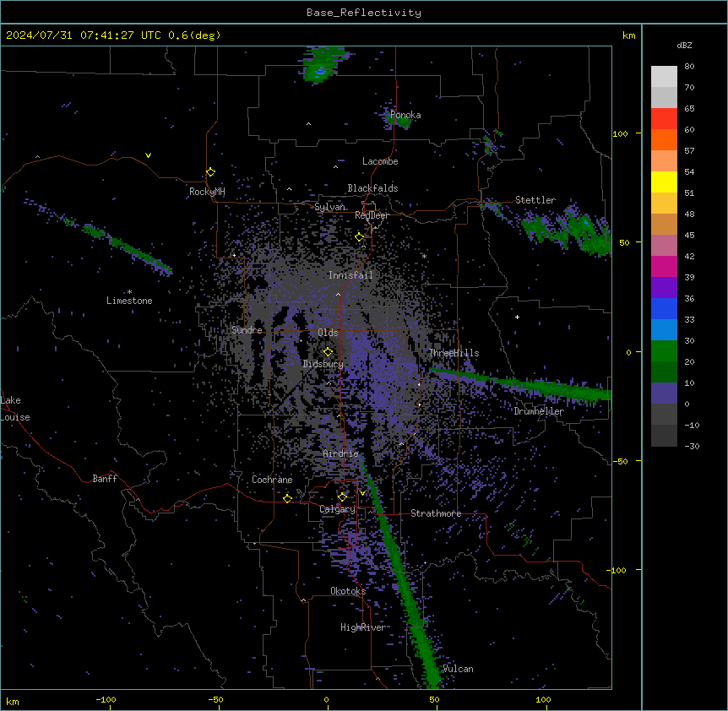Pick the red 60-65 dBZ legend swatch
728x711 pixels.
(664, 119)
